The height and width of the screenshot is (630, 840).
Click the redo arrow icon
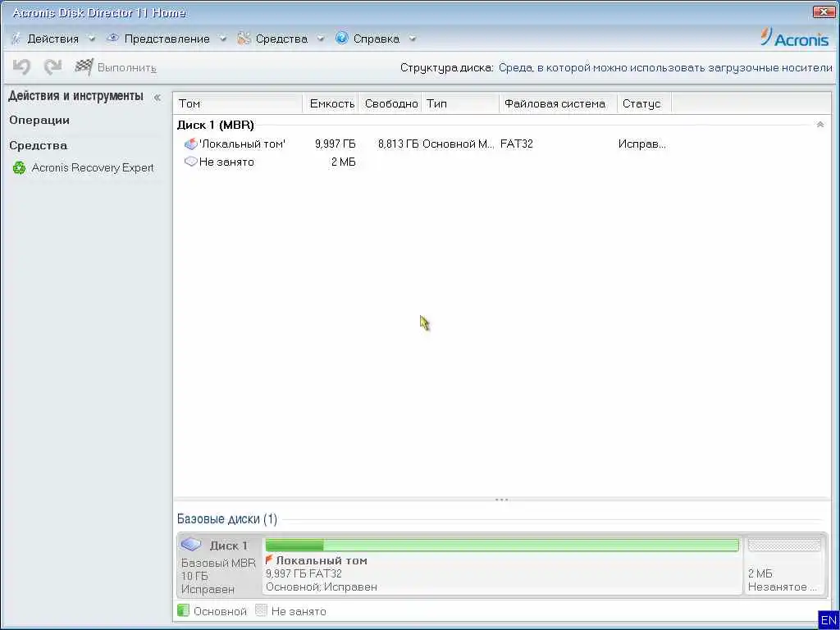coord(52,67)
